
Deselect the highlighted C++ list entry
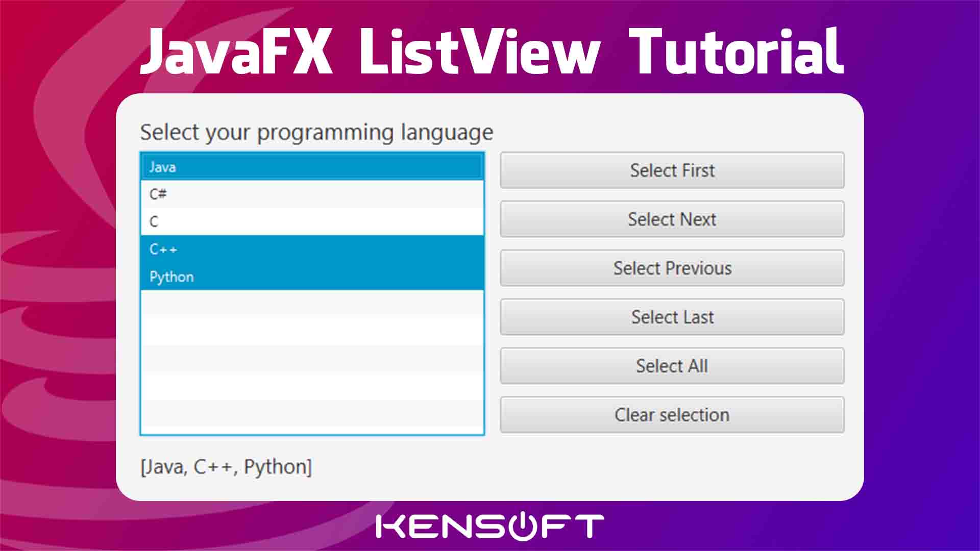(x=311, y=249)
